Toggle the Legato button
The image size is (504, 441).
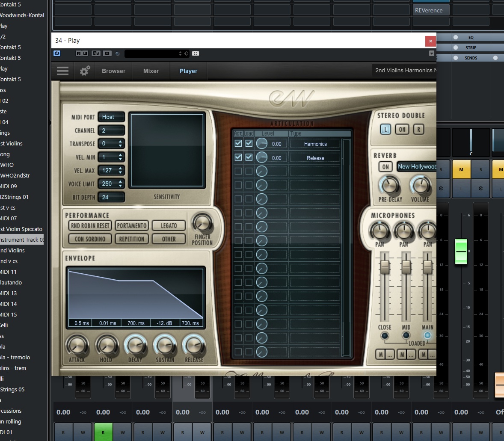point(169,226)
